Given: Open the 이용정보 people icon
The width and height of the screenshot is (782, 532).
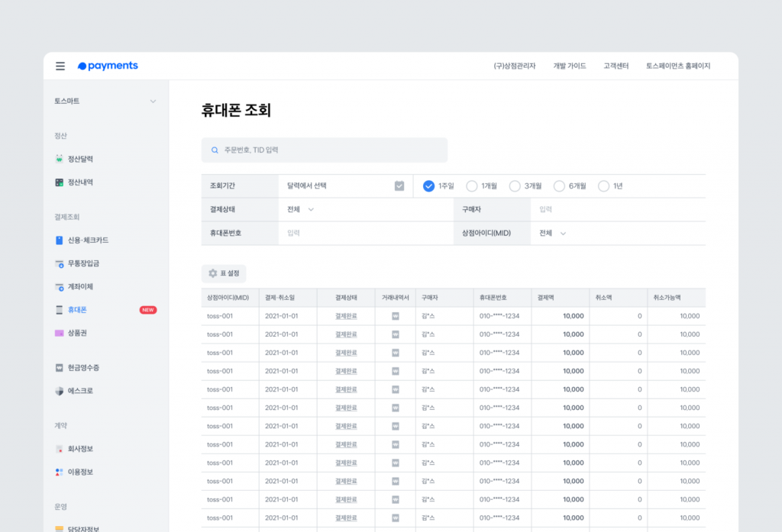Looking at the screenshot, I should pos(60,472).
